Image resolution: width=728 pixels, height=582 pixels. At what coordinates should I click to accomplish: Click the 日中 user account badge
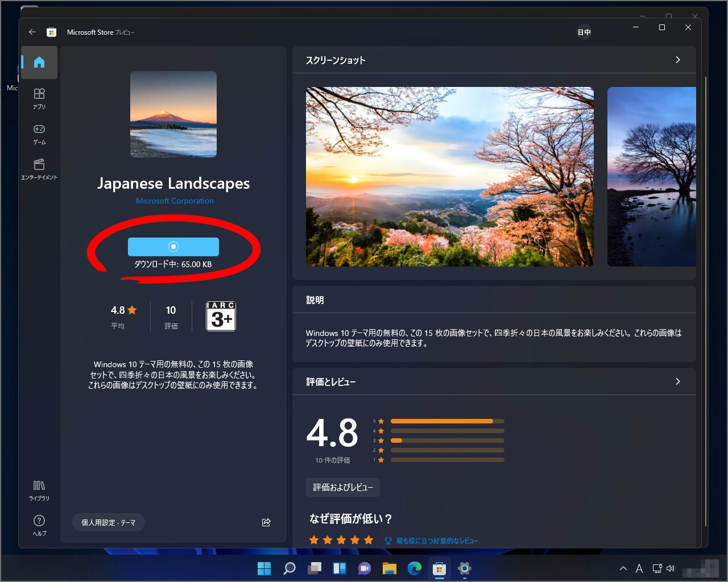click(x=584, y=32)
